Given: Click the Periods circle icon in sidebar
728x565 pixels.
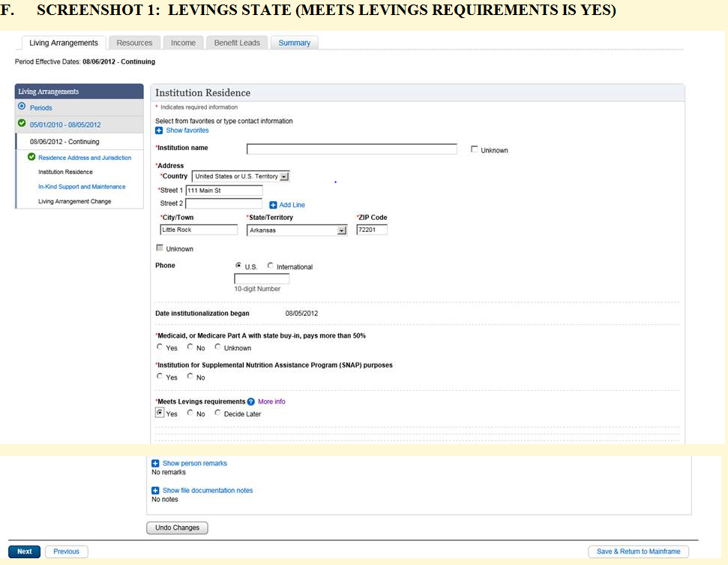Looking at the screenshot, I should point(21,107).
